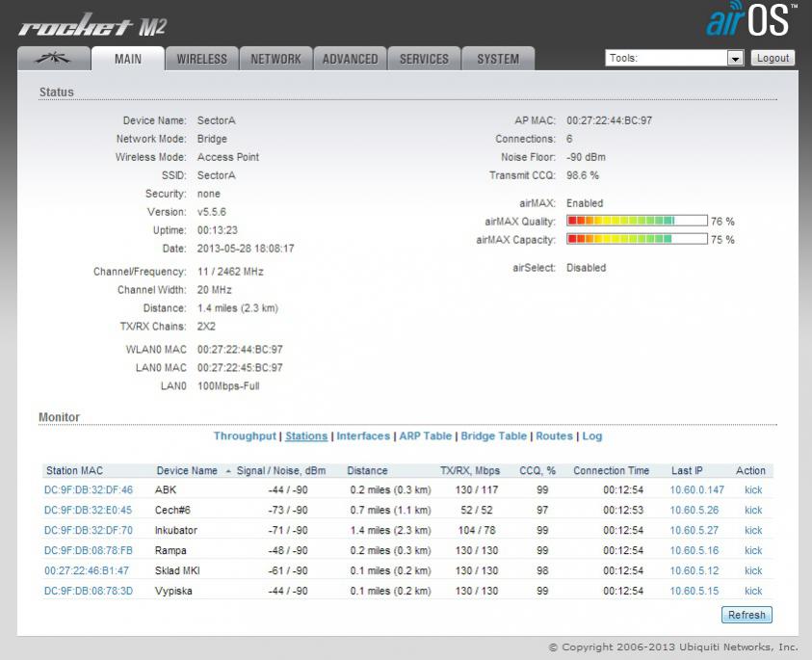The height and width of the screenshot is (660, 812).
Task: Show the Log monitor
Action: [x=591, y=436]
